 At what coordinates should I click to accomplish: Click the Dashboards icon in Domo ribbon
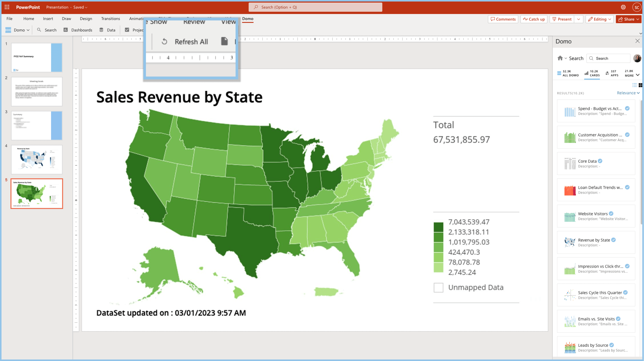pos(65,30)
